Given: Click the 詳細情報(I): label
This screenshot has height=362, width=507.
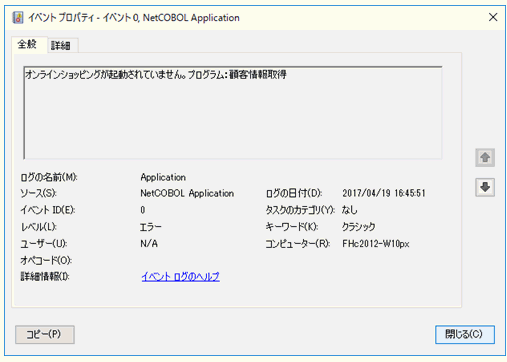Looking at the screenshot, I should 45,276.
